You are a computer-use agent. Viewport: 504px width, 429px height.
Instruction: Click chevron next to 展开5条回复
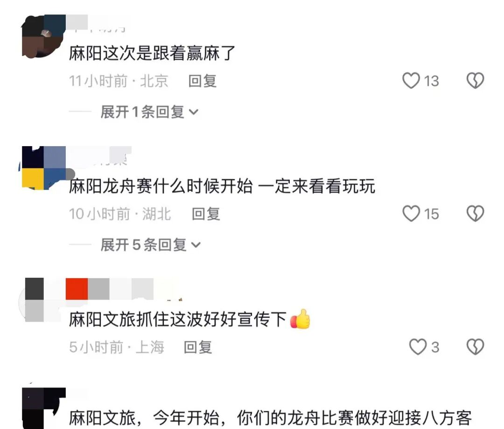click(x=196, y=246)
